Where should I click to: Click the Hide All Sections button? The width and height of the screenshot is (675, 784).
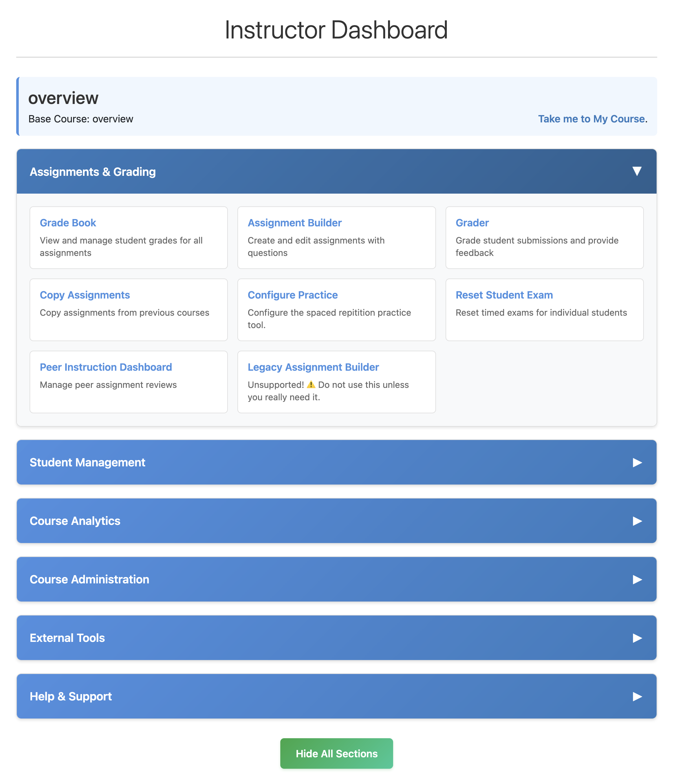[337, 754]
